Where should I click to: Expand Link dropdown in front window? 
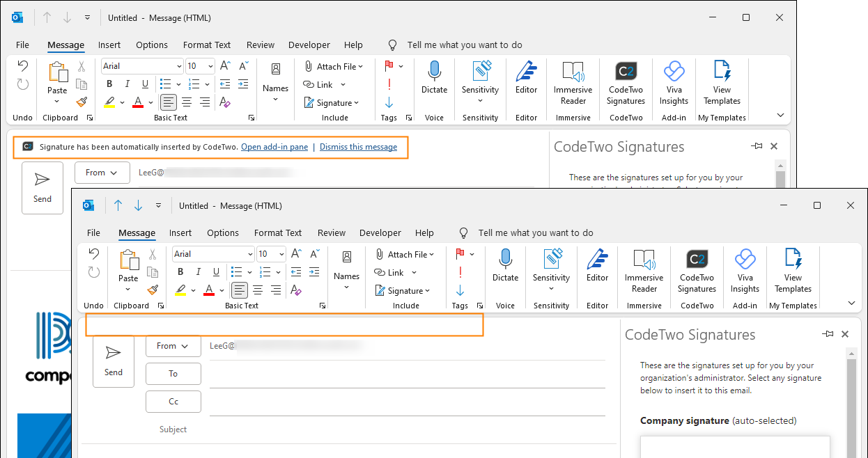point(414,273)
